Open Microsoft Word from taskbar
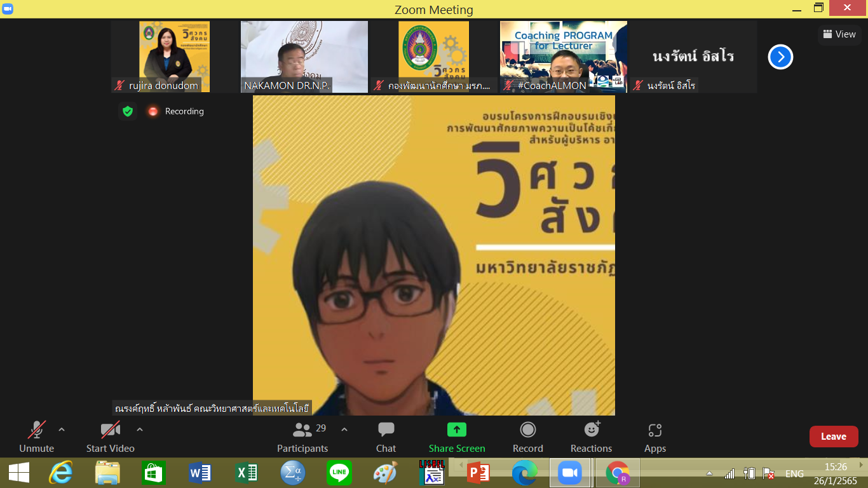 coord(200,473)
